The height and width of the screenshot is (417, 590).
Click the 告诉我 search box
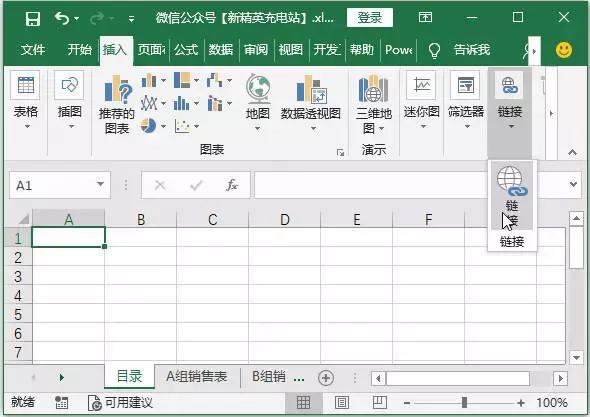tap(472, 49)
